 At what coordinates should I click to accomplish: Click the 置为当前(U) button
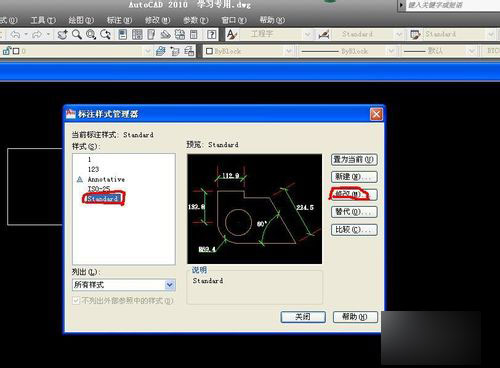[354, 160]
